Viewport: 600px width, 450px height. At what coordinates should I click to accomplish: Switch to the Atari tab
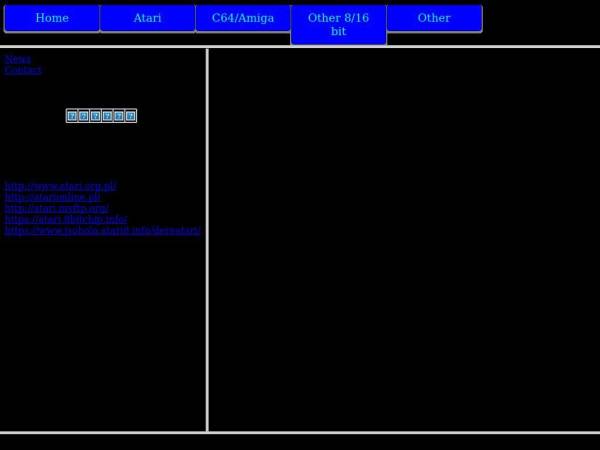[x=147, y=18]
